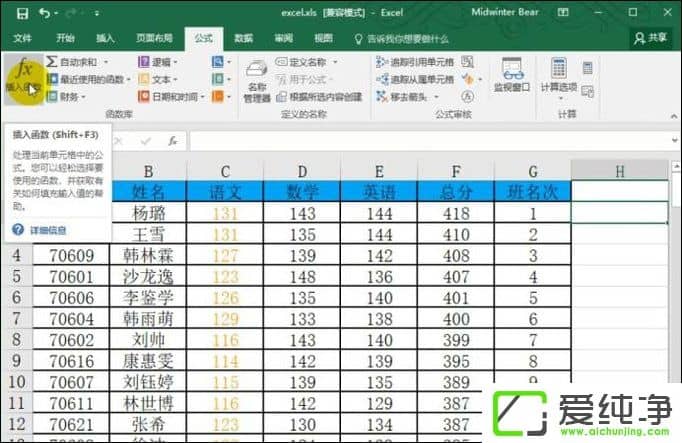The width and height of the screenshot is (682, 443).
Task: Expand Error Checking dropdown arrow
Action: click(x=480, y=80)
